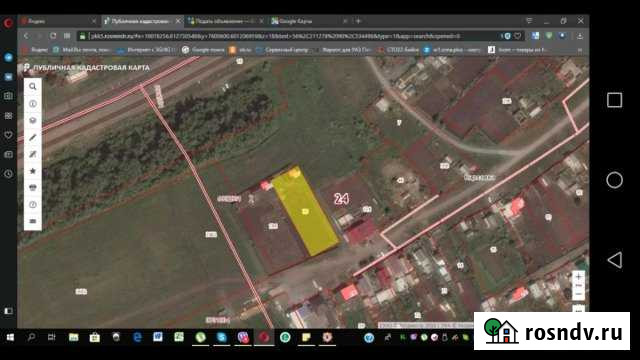Switch to the Google Карты tab

(309, 21)
